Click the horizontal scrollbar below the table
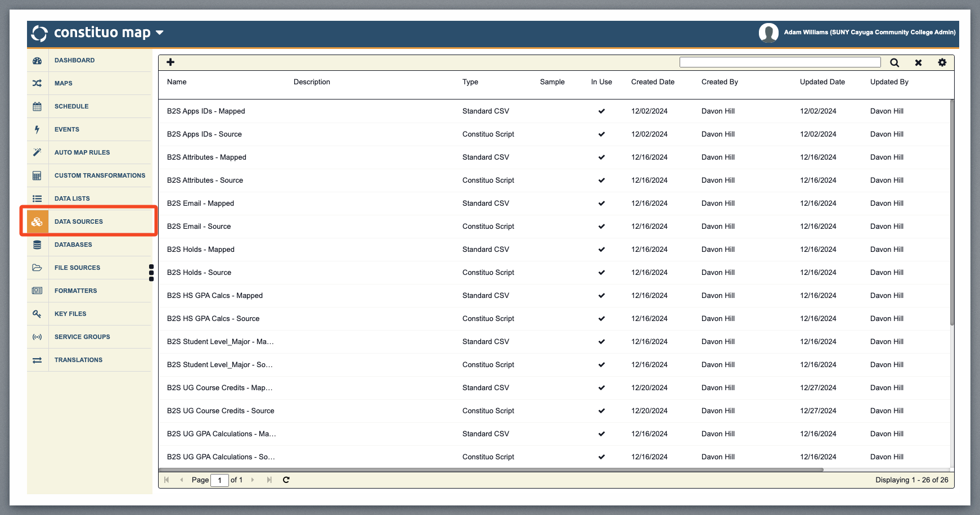 click(491, 469)
